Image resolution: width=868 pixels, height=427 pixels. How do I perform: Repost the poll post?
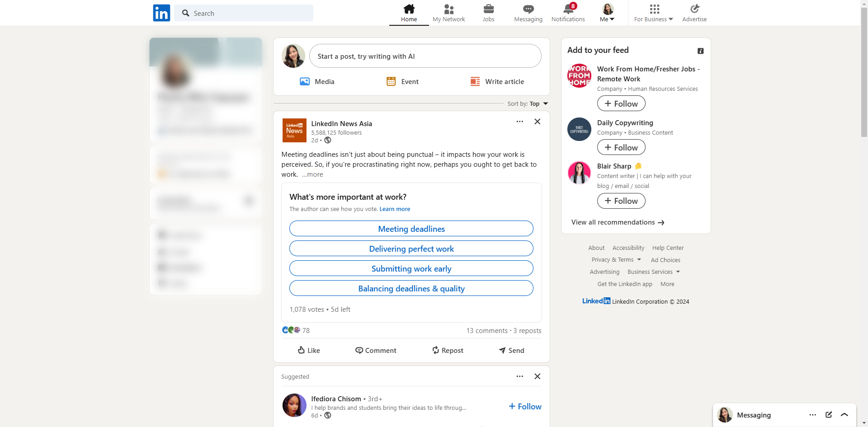click(x=448, y=350)
